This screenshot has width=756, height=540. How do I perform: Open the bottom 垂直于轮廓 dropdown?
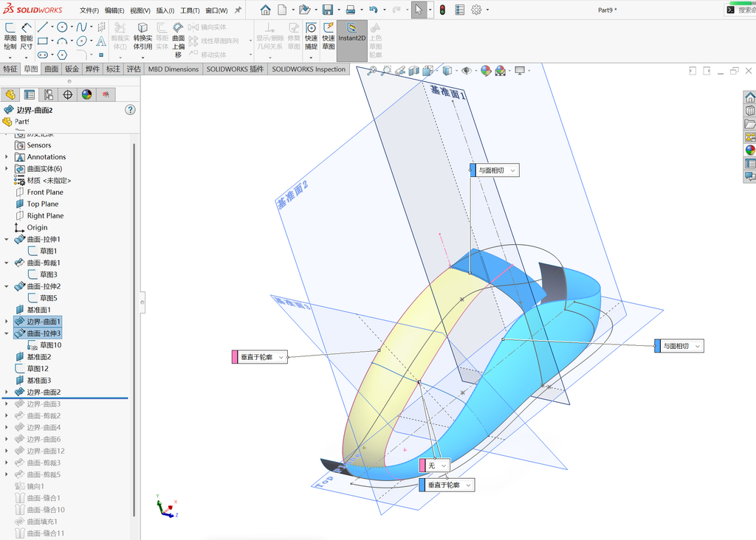[x=468, y=485]
